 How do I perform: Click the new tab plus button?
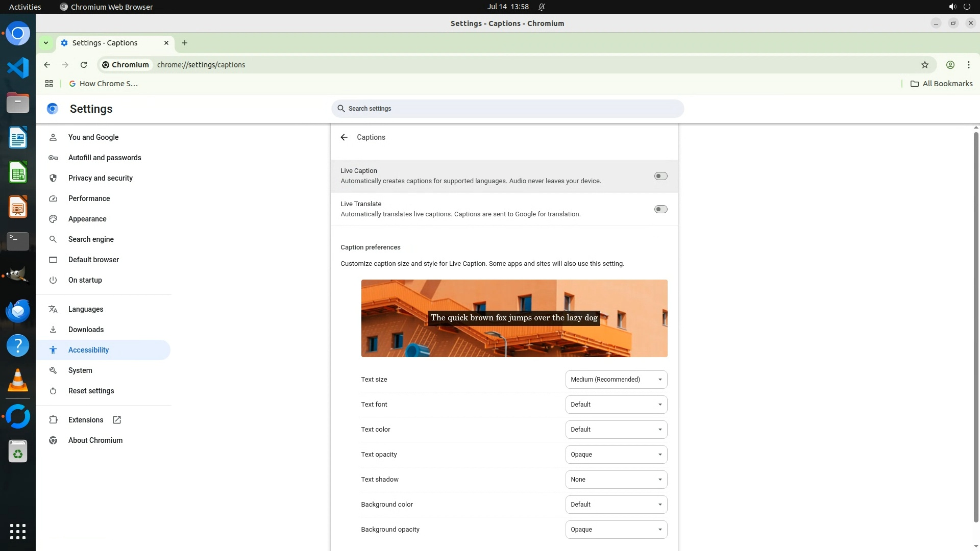(185, 43)
